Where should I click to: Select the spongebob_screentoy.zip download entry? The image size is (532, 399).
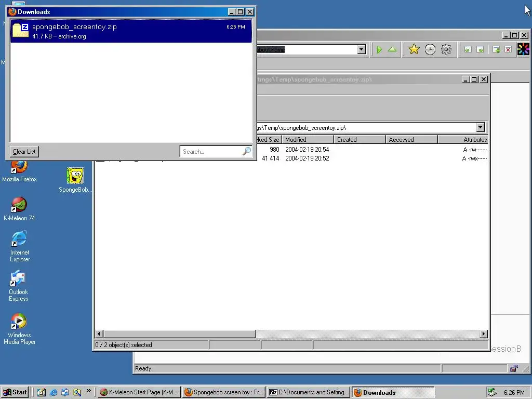[131, 31]
